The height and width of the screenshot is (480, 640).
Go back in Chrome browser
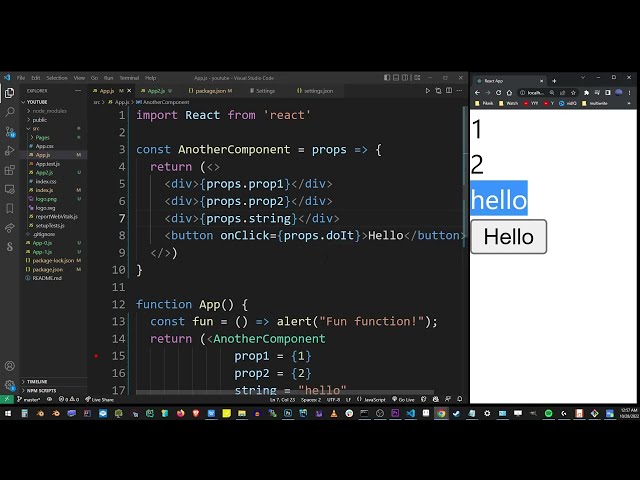(477, 93)
